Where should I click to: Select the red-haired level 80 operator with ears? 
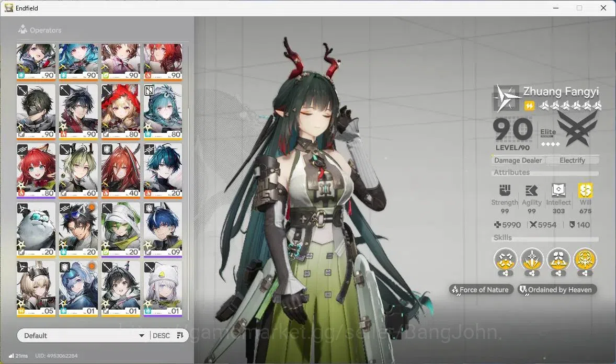tap(36, 170)
